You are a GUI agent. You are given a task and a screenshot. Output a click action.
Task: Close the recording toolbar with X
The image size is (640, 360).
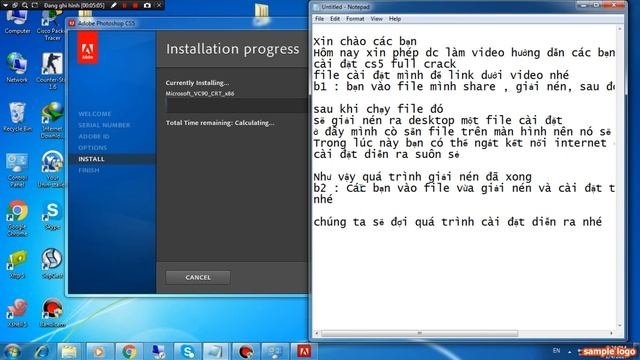tap(159, 5)
